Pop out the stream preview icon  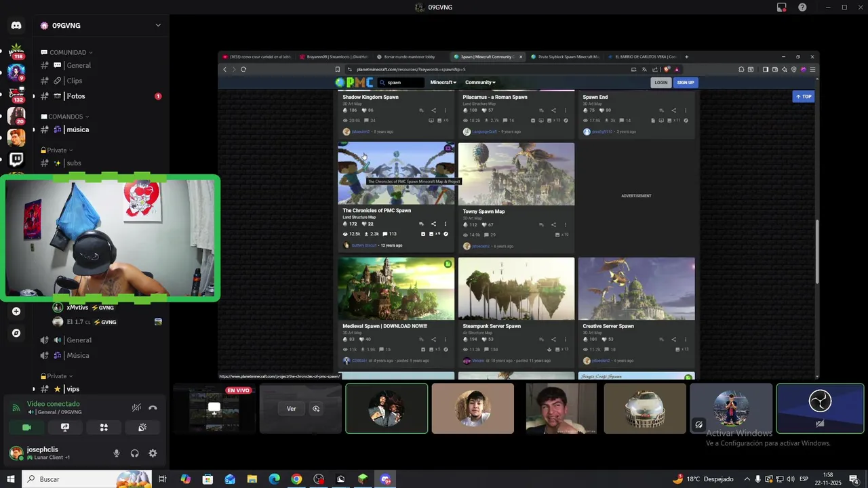tap(316, 409)
